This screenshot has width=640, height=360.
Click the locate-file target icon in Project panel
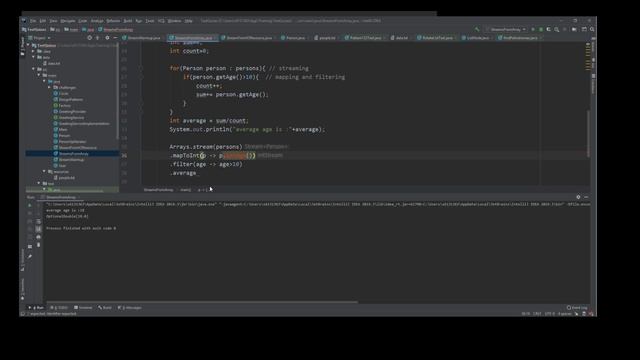click(x=89, y=38)
